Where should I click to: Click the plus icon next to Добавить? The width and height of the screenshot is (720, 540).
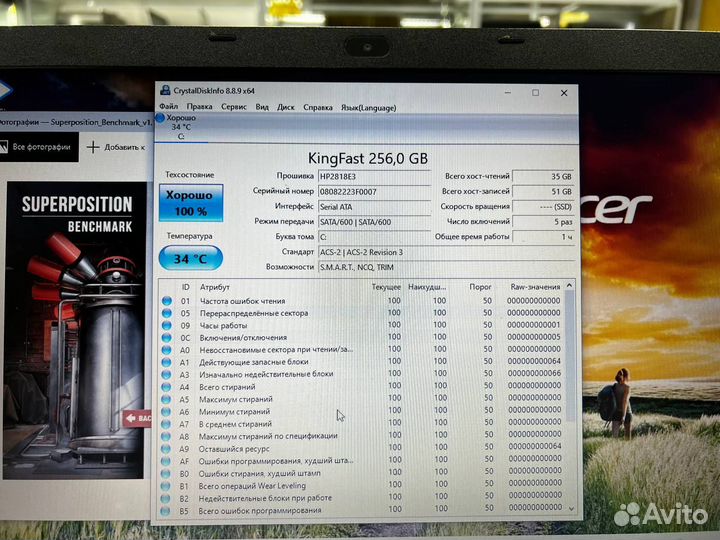tap(93, 147)
